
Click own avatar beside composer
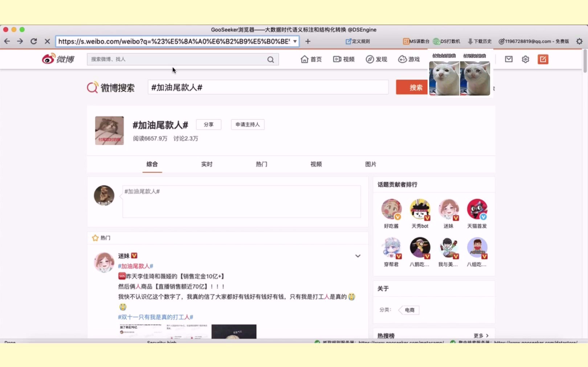(104, 195)
